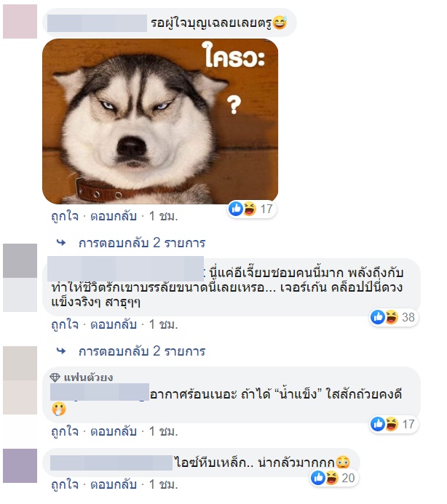This screenshot has height=504, width=447.
Task: Reply to the husky meme comment
Action: point(114,216)
